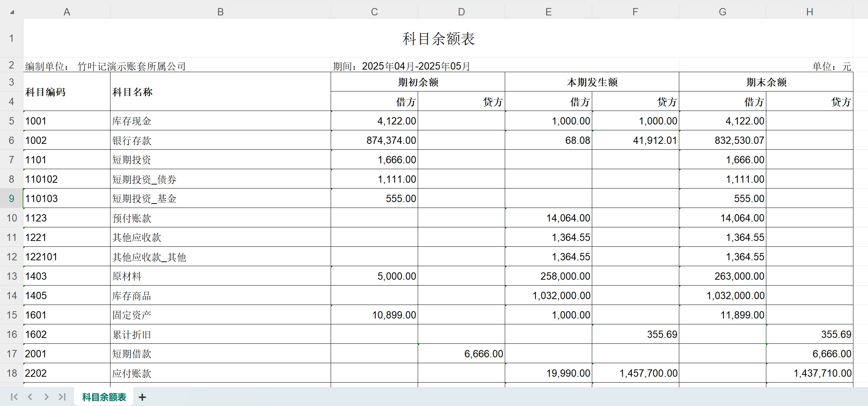Viewport: 868px width, 406px height.
Task: Select the 期初余额 header cell
Action: coord(418,82)
